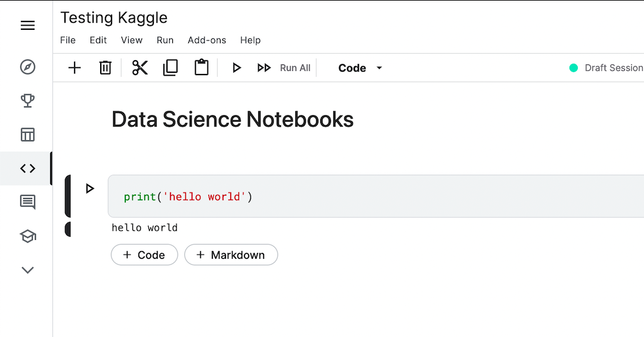Select the Code brackets sidebar icon
This screenshot has width=644, height=337.
click(x=27, y=169)
